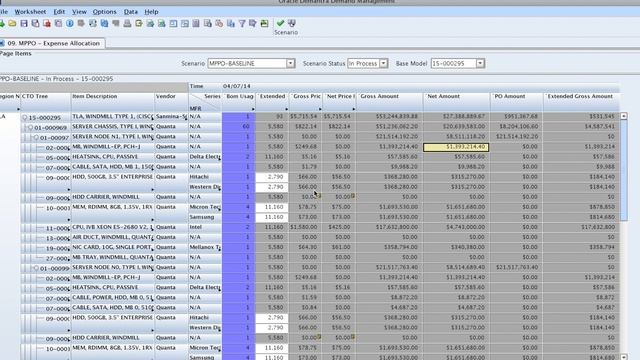
Task: Click the PO Amount column header
Action: [517, 102]
